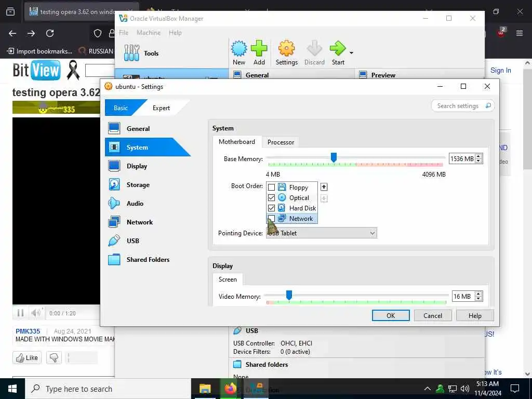Switch settings to Basic mode

121,108
